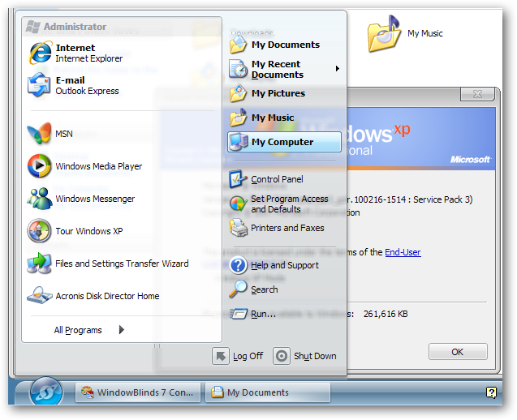Viewport: 517px width, 420px height.
Task: Click Tour Windows XP icon
Action: point(41,231)
